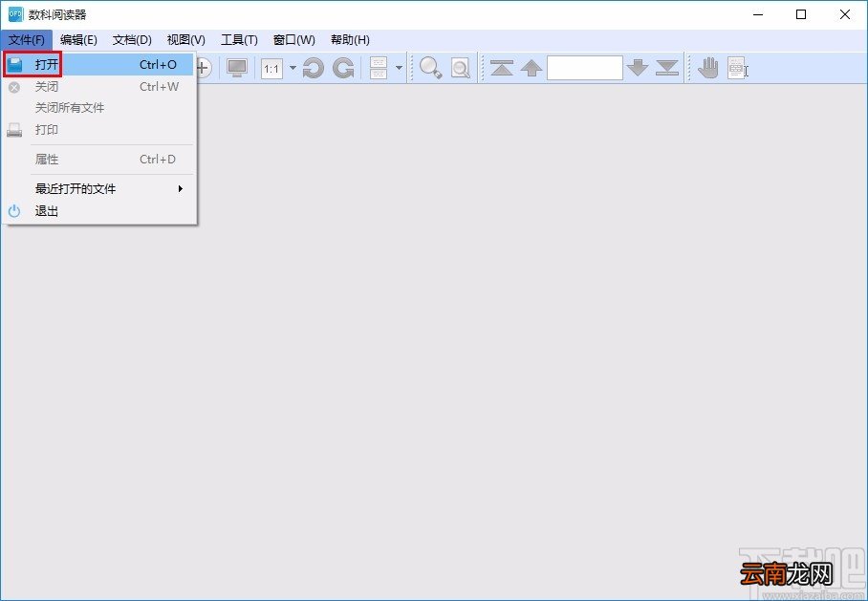Go to next page down arrow
Screen dimensions: 868x601
(638, 68)
